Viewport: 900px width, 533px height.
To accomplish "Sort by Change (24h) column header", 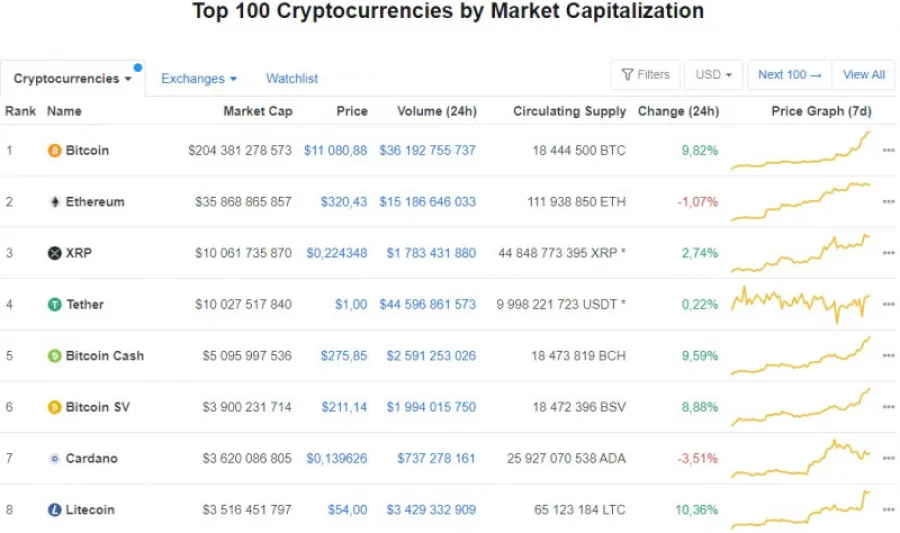I will tap(678, 111).
